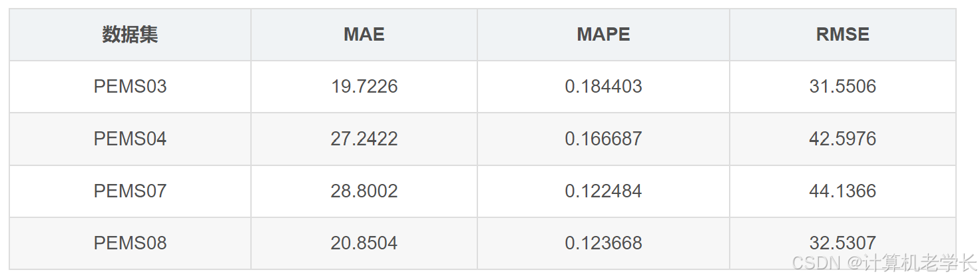Screen dimensions: 980x280
Task: Click MAPE value 0.123668
Action: point(603,243)
